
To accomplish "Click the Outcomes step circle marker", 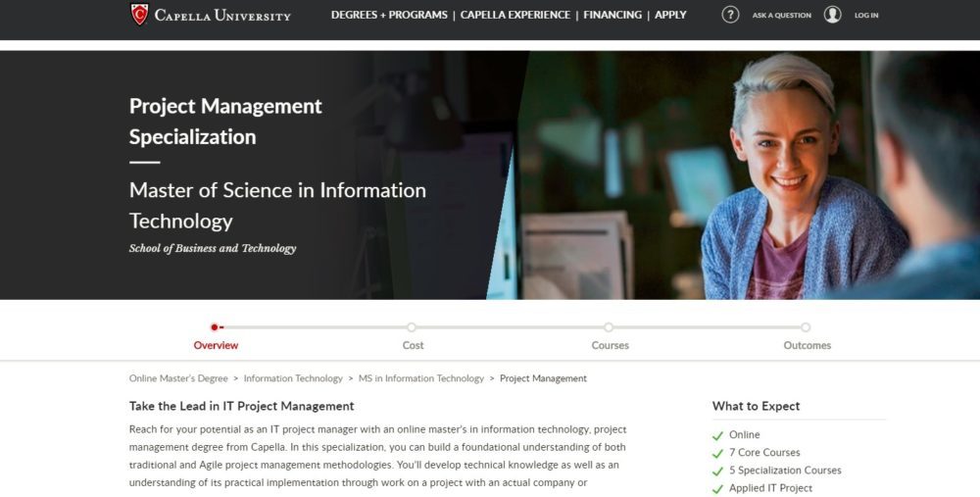I will pos(806,327).
